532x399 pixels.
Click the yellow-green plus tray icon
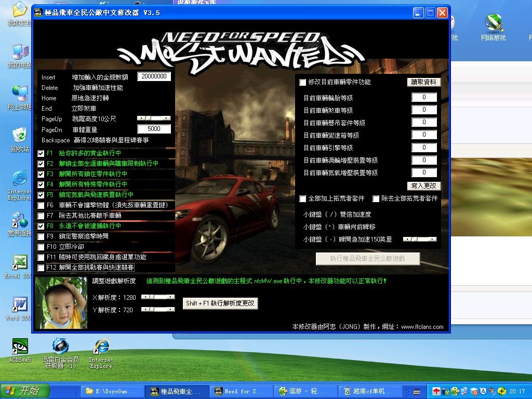click(x=501, y=392)
